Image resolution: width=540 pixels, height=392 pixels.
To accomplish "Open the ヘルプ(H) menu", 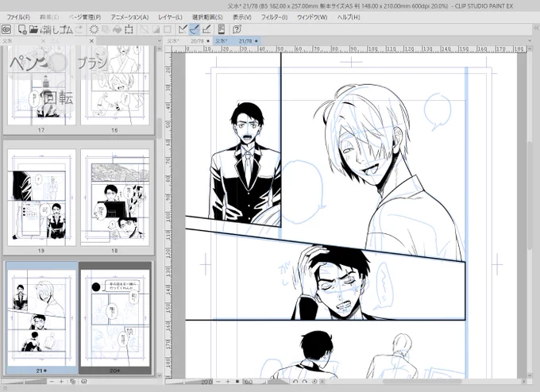I will click(349, 17).
